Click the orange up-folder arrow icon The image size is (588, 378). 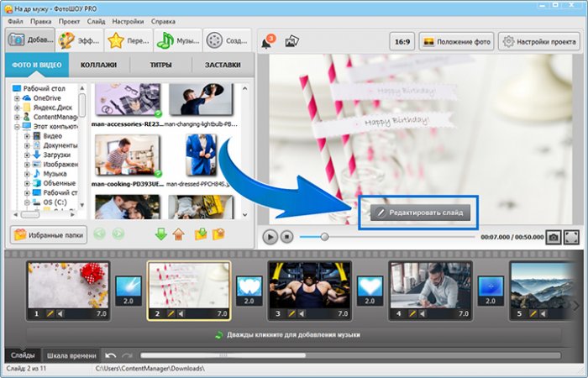178,234
